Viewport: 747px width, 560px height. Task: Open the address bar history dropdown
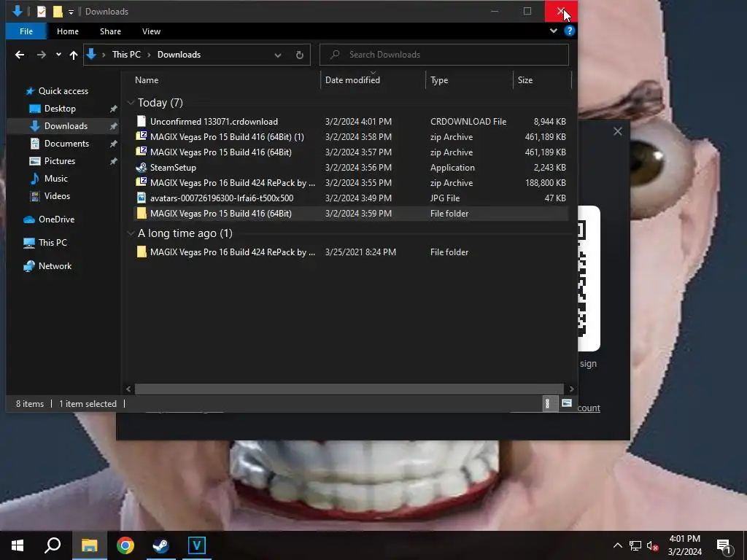[x=278, y=55]
